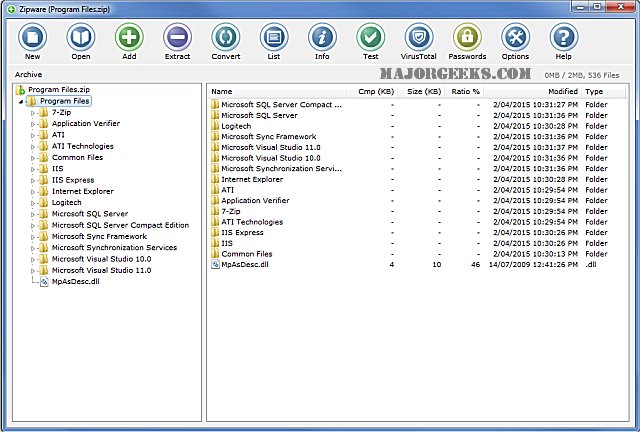The height and width of the screenshot is (432, 640).
Task: Click the Logitech folder icon in file list
Action: tap(215, 126)
